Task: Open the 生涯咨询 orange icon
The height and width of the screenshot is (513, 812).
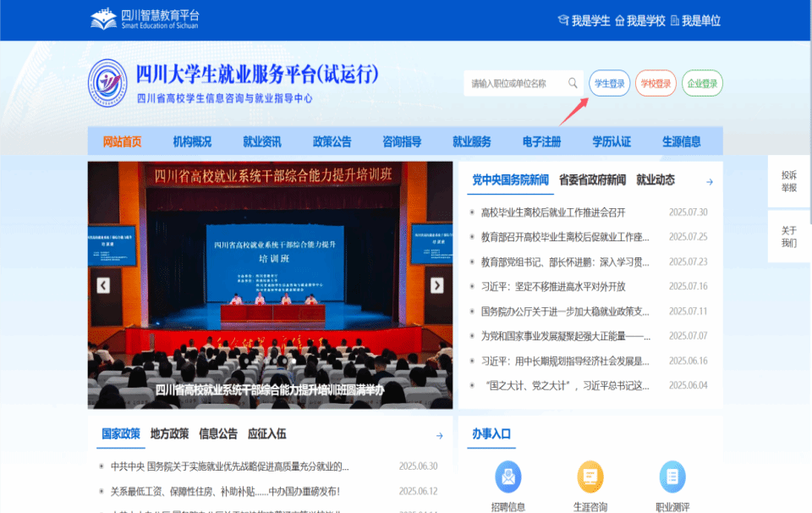Action: coord(590,477)
